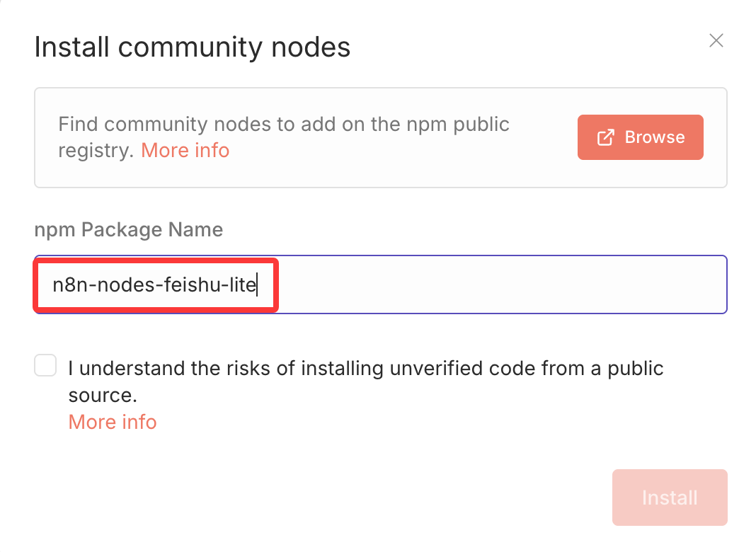Focus the npm Package Name input field

496,284
